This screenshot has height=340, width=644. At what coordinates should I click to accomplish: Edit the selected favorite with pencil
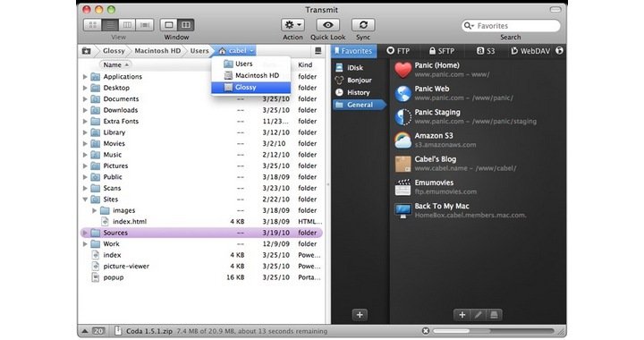(x=478, y=315)
